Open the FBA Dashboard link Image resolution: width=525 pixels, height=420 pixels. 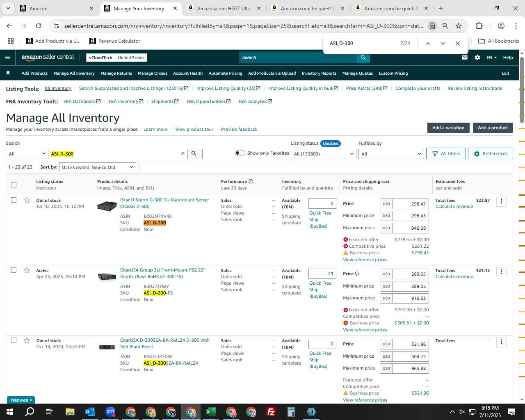click(82, 101)
